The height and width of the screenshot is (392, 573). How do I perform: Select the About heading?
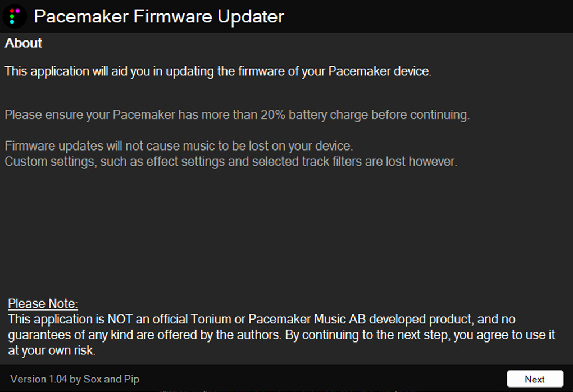(x=24, y=43)
